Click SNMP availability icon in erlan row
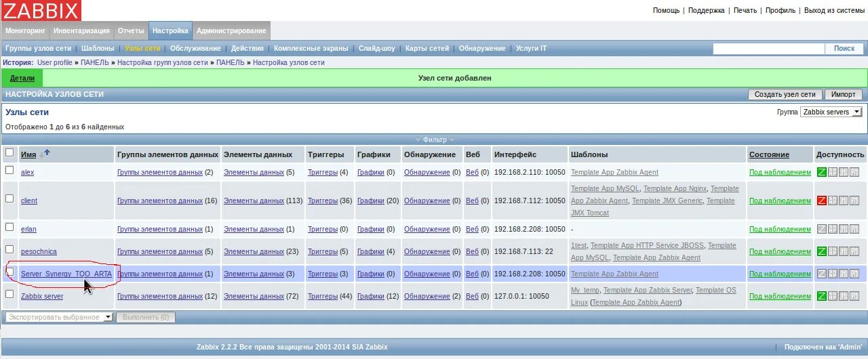The image size is (868, 359). tap(833, 229)
